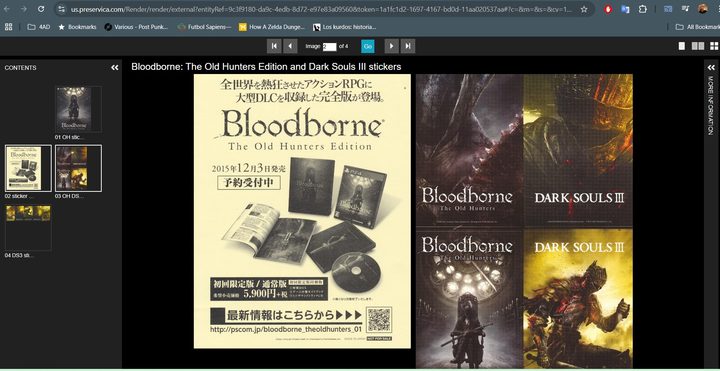Bookmark this page with the star icon
720x371 pixels.
click(584, 9)
